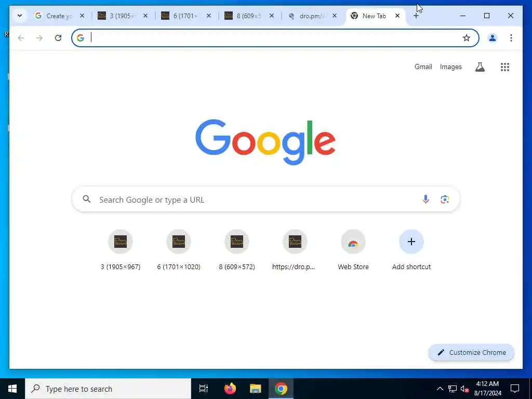Open the muted volume tray icon
Viewport: 532px width, 399px height.
pos(465,389)
